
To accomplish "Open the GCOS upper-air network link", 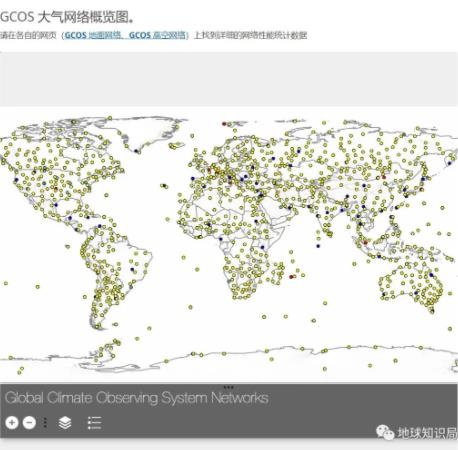I will click(x=157, y=35).
